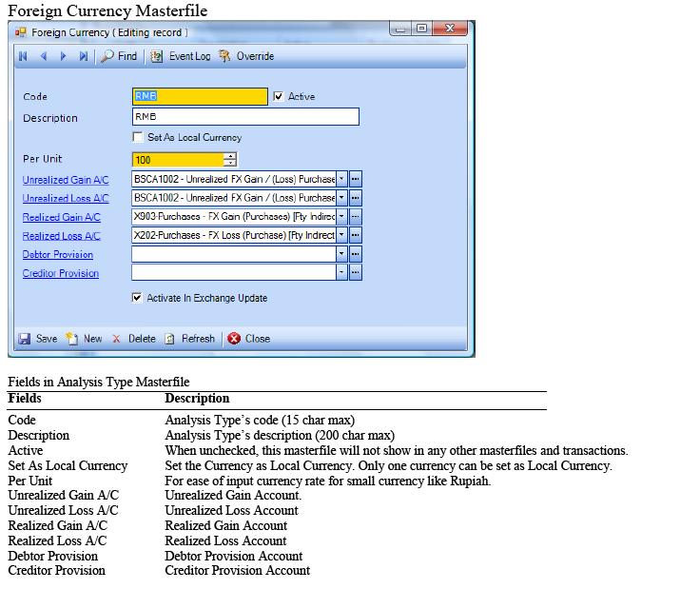
Task: Click the Override toolbar button
Action: (246, 57)
